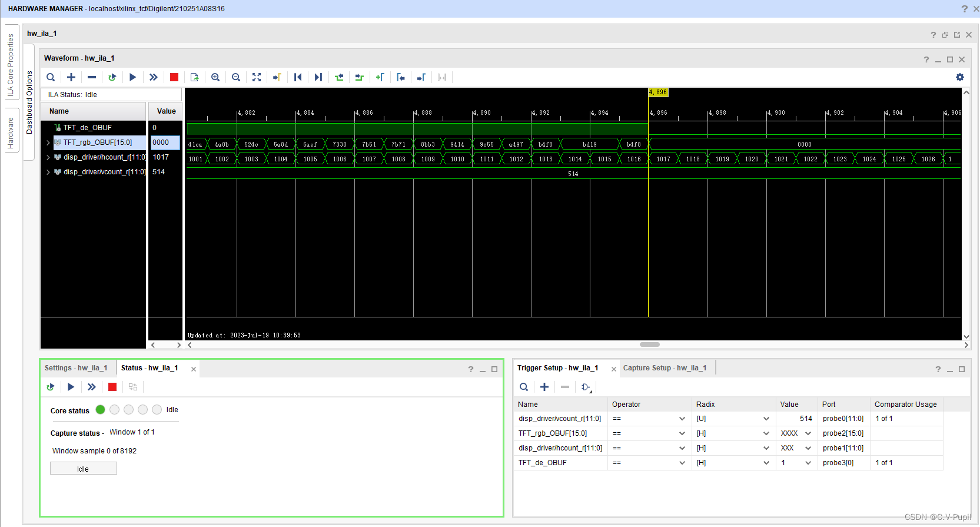Image resolution: width=980 pixels, height=527 pixels.
Task: Click the Name column header
Action: [x=94, y=111]
